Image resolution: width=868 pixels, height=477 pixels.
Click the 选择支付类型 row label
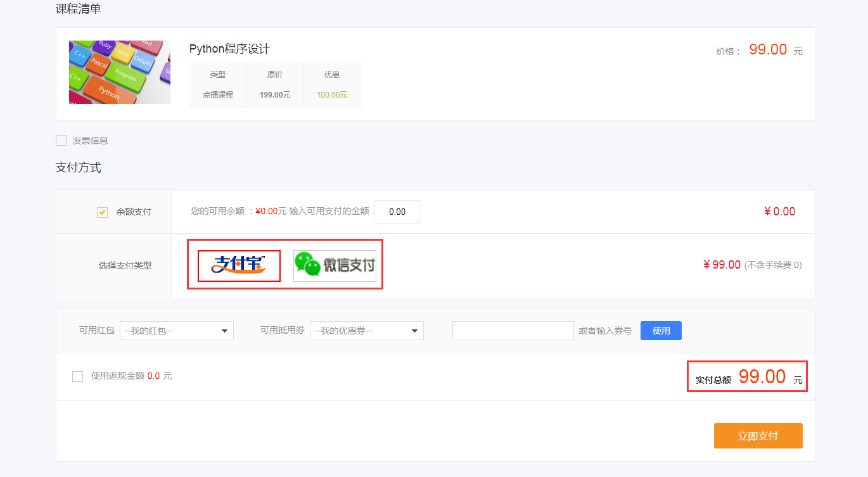(125, 266)
